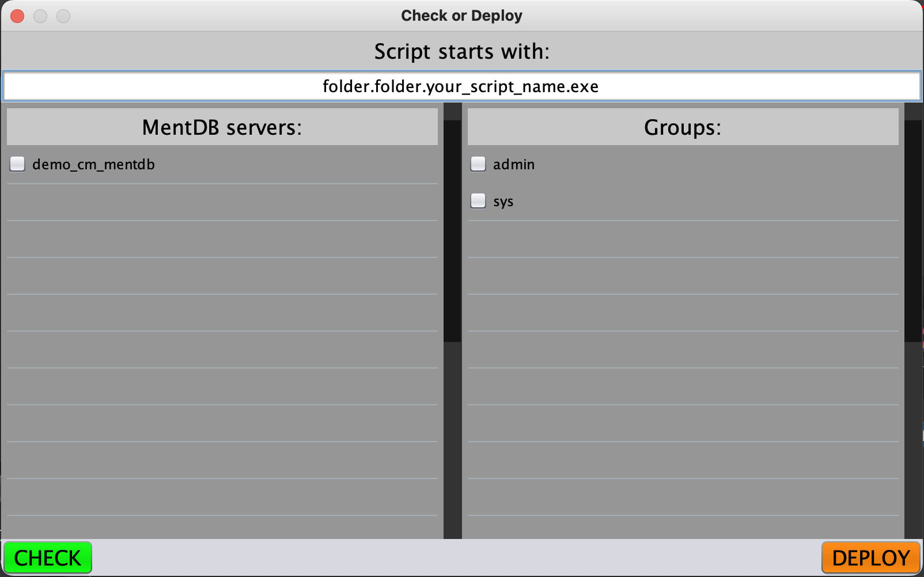Grab the MentDB servers list scrollbar thumb
The width and height of the screenshot is (924, 577).
(x=452, y=230)
